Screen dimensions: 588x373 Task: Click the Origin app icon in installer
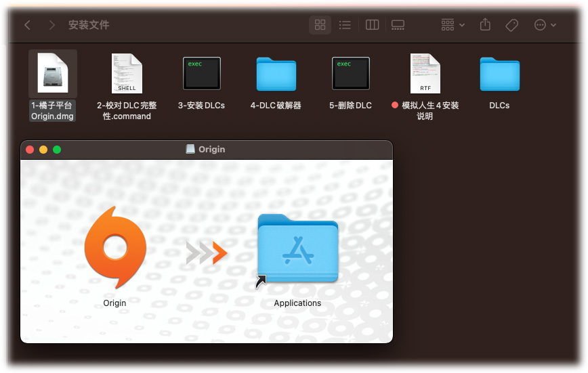tap(115, 247)
